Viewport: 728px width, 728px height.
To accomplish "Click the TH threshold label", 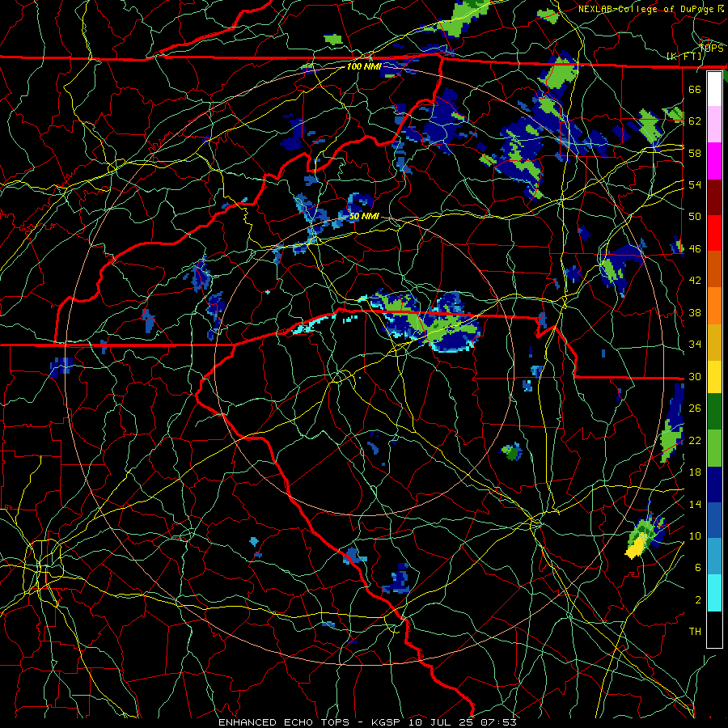I will click(695, 632).
